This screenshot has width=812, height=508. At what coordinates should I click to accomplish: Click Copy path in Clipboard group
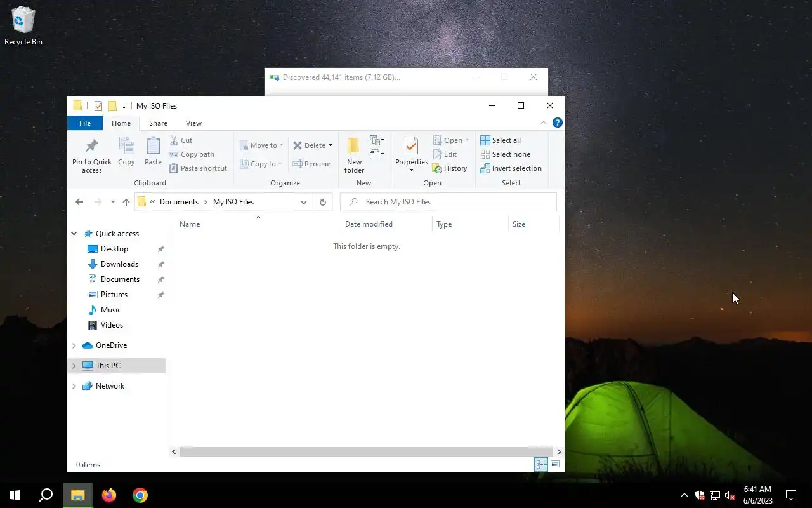pyautogui.click(x=192, y=154)
